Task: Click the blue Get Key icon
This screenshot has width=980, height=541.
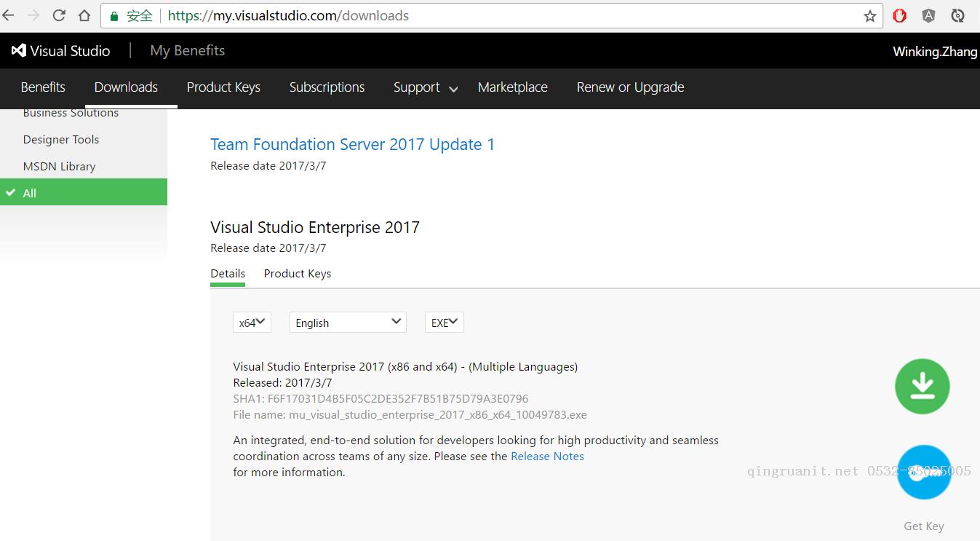Action: pos(924,472)
